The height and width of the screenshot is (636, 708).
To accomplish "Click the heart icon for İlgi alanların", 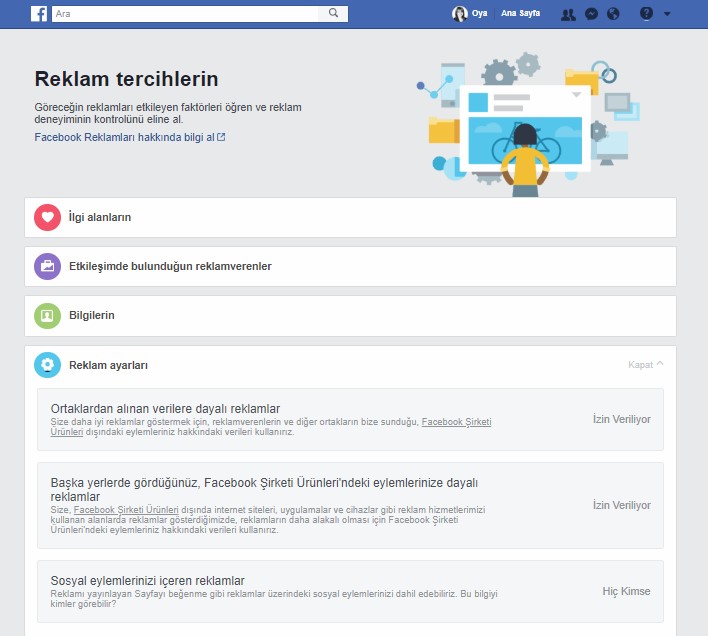I will click(x=47, y=217).
